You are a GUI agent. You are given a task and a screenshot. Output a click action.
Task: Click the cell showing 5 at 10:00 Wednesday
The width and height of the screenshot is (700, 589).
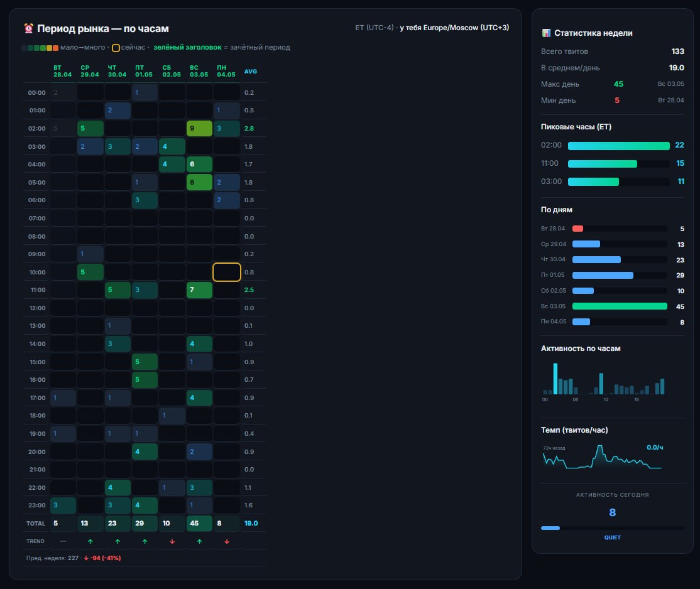pyautogui.click(x=90, y=272)
